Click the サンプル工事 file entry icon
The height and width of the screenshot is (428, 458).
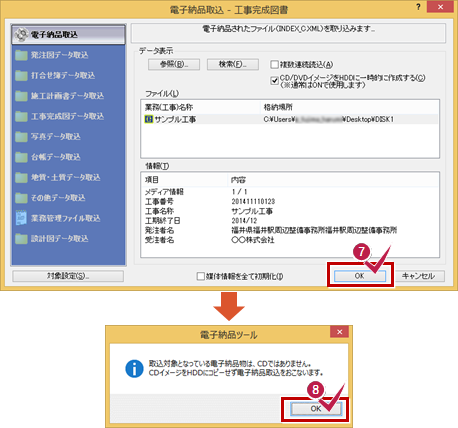pyautogui.click(x=149, y=119)
